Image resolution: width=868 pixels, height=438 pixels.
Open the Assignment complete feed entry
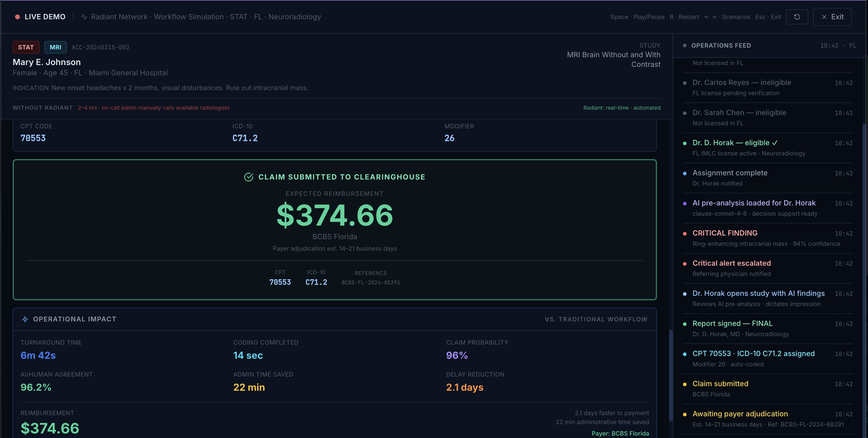(768, 178)
